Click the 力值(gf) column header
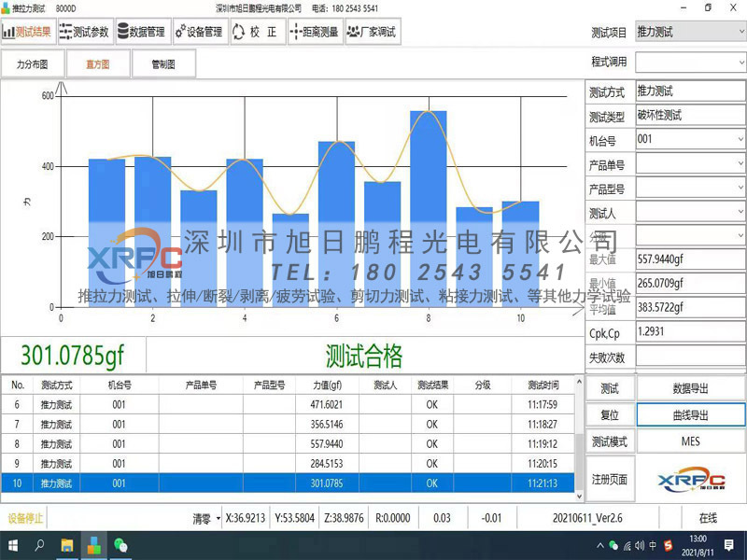Screen dimensions: 747x560 point(328,385)
